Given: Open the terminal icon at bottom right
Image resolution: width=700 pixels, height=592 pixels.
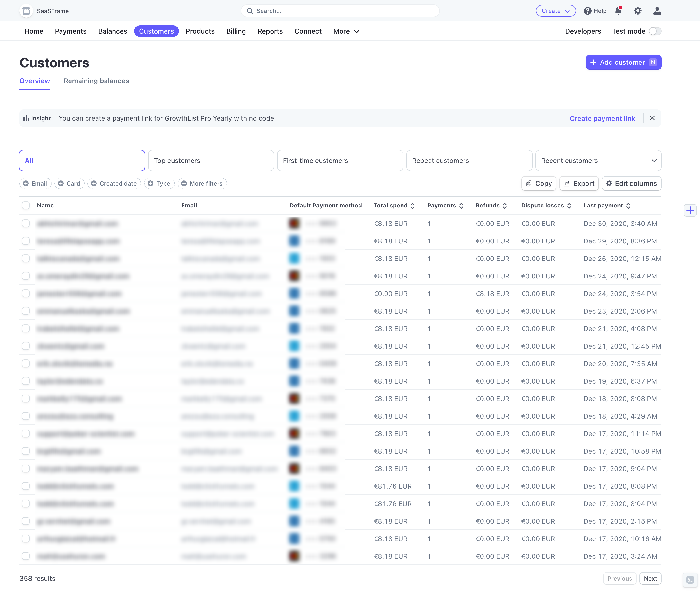Looking at the screenshot, I should 690,580.
